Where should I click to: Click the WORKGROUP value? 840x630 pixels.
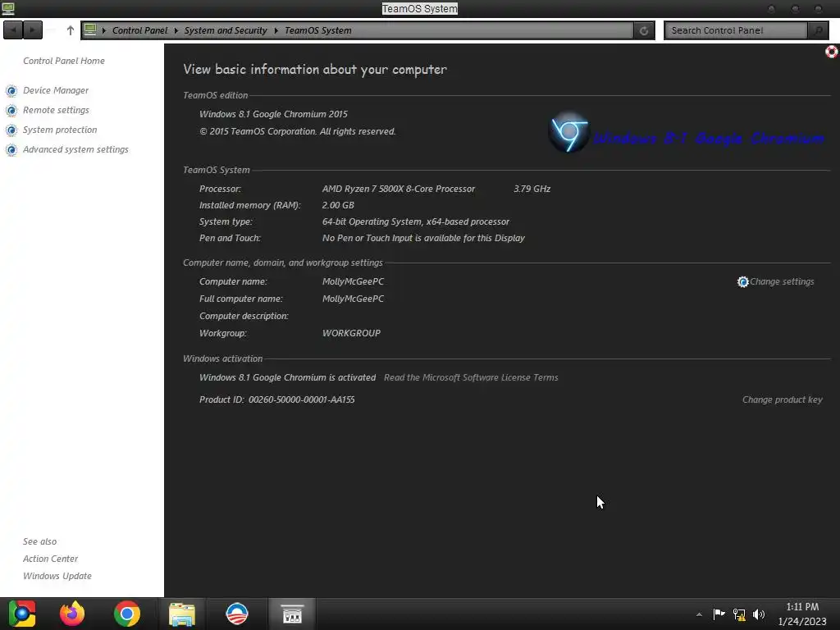351,333
